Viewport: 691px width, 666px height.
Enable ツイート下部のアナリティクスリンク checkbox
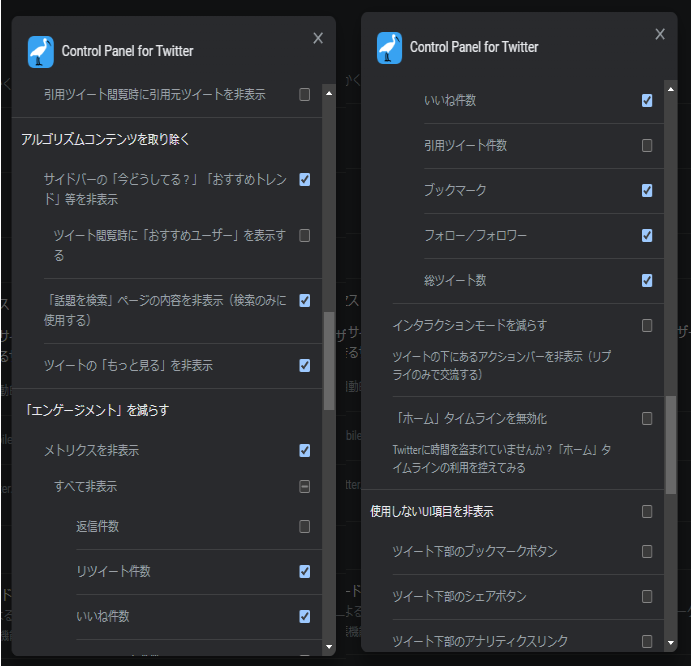point(647,641)
